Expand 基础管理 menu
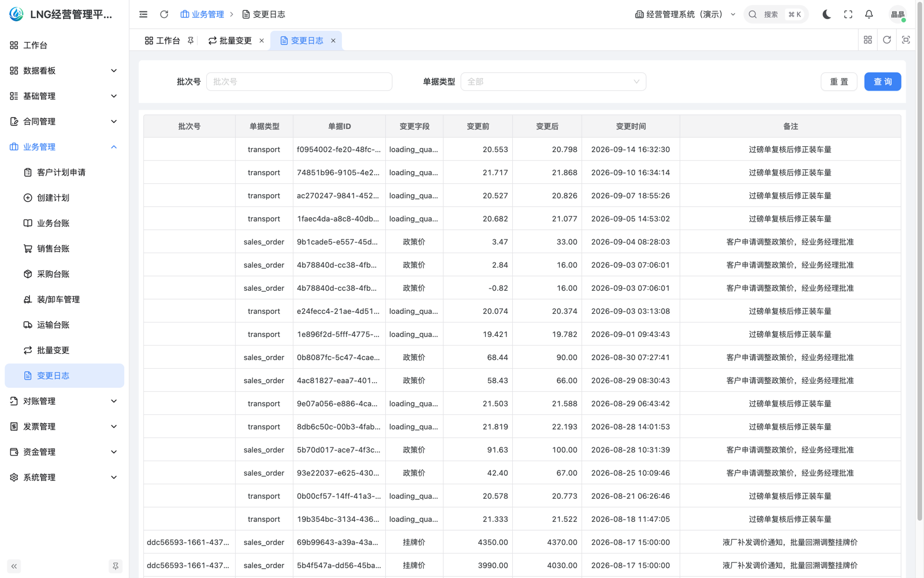 pos(64,96)
